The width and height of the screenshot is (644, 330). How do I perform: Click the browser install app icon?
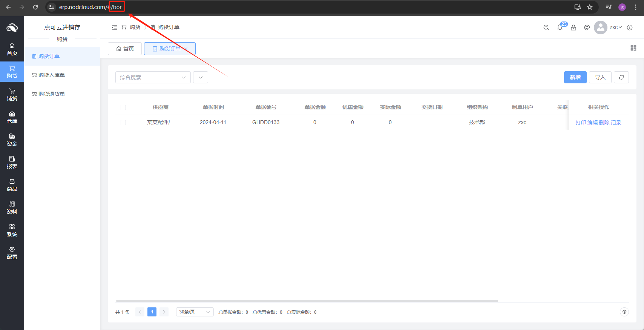(577, 7)
